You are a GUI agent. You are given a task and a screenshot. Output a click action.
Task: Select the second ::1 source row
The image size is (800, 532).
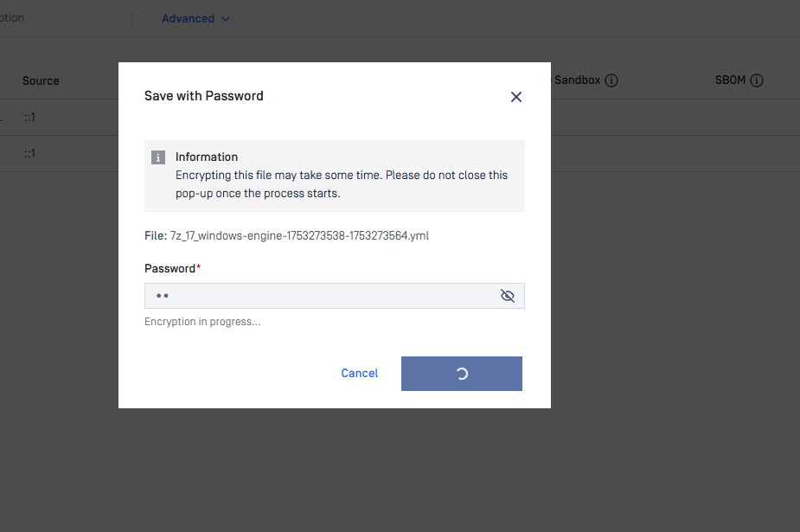(x=29, y=153)
